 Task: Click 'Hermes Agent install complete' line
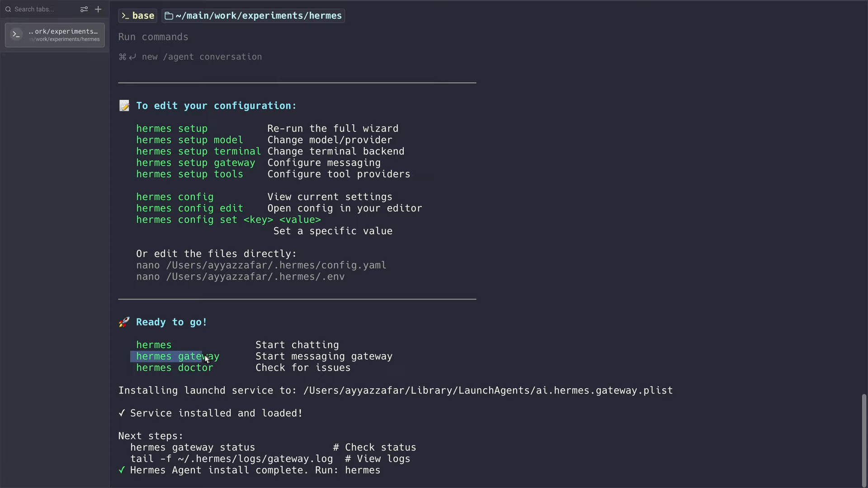pyautogui.click(x=250, y=470)
